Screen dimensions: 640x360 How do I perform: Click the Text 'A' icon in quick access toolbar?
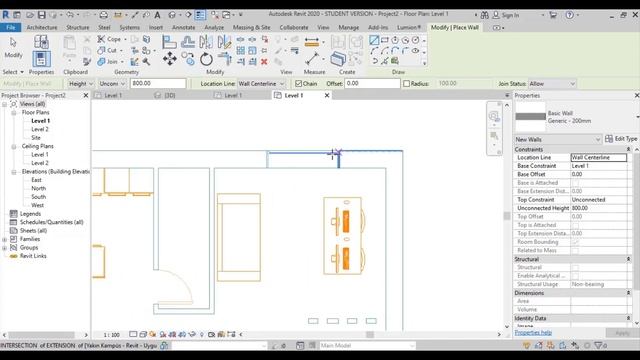click(157, 15)
